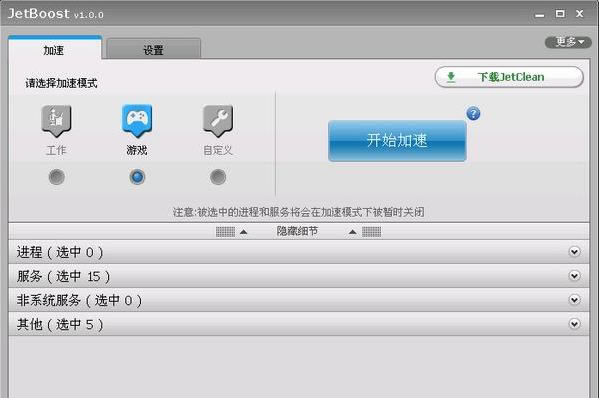
Task: Click the 请选择加速模式 heading
Action: click(62, 83)
